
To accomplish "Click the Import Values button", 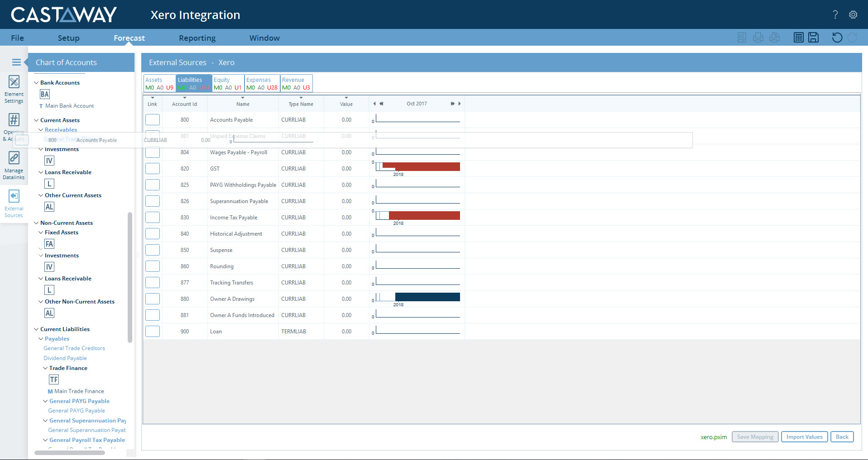I will point(805,437).
